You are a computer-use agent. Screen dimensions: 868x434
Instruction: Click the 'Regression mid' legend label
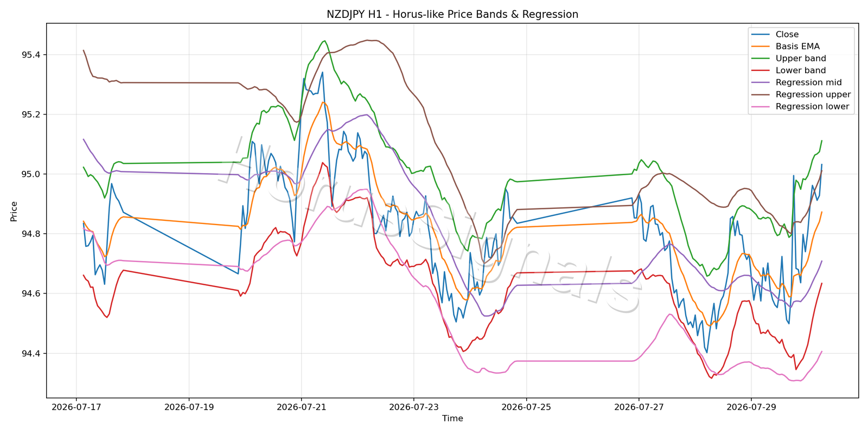(x=809, y=82)
